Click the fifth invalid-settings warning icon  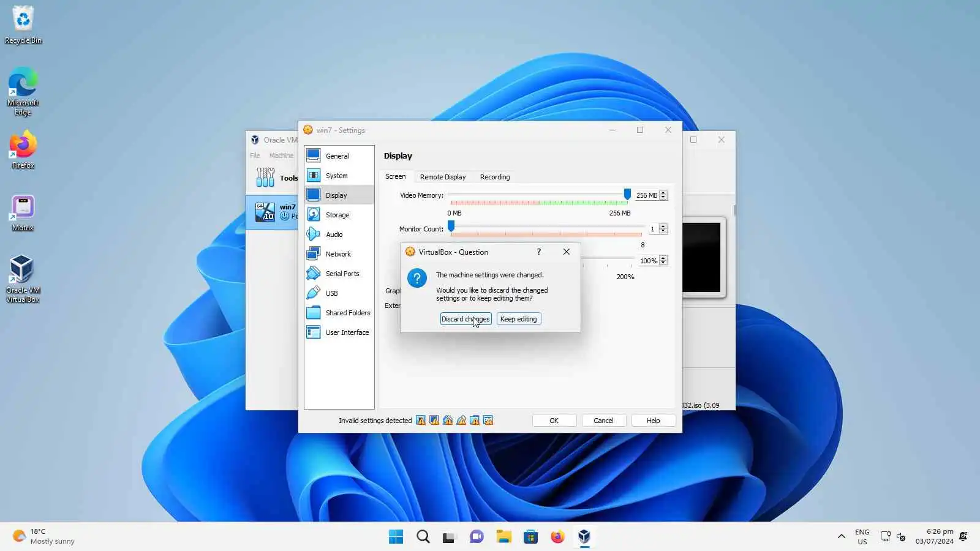[475, 421]
